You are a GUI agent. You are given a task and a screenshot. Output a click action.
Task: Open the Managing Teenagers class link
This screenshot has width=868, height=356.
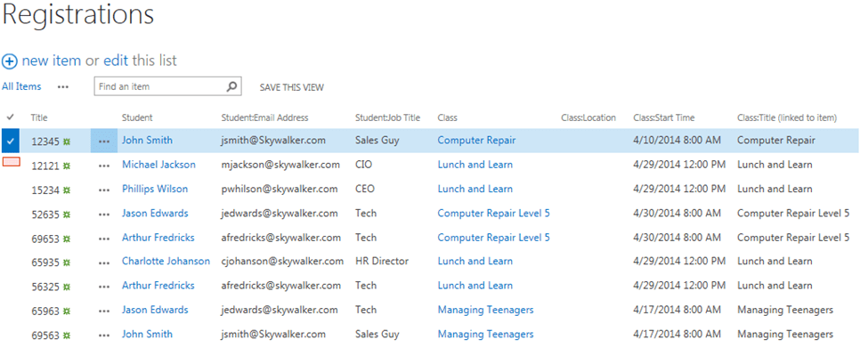(x=485, y=310)
